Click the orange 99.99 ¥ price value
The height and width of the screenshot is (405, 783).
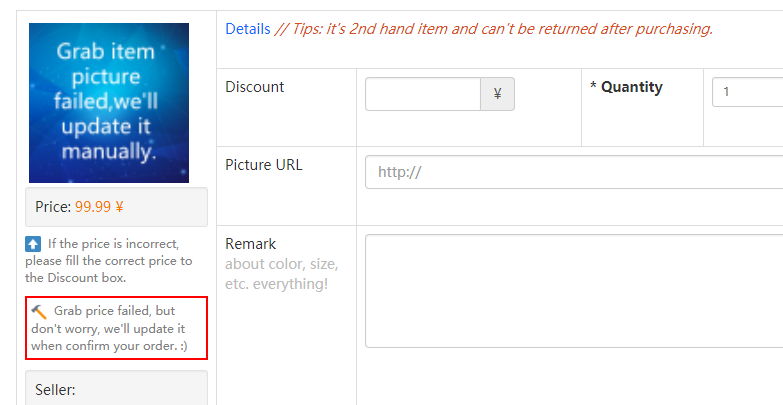[99, 207]
